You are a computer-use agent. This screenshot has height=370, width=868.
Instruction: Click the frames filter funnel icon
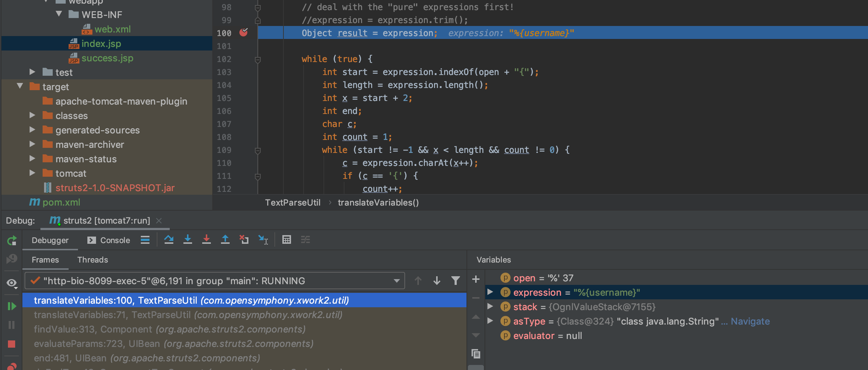point(456,281)
